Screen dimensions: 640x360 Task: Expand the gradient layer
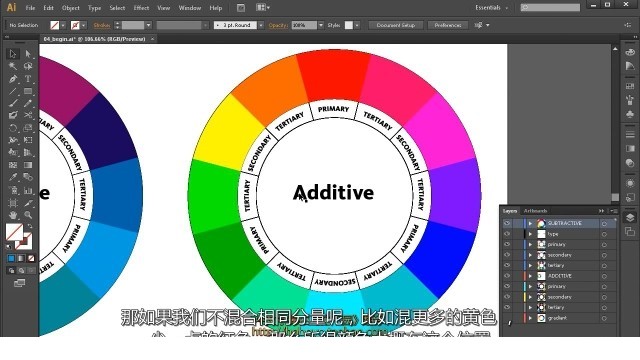(530, 318)
